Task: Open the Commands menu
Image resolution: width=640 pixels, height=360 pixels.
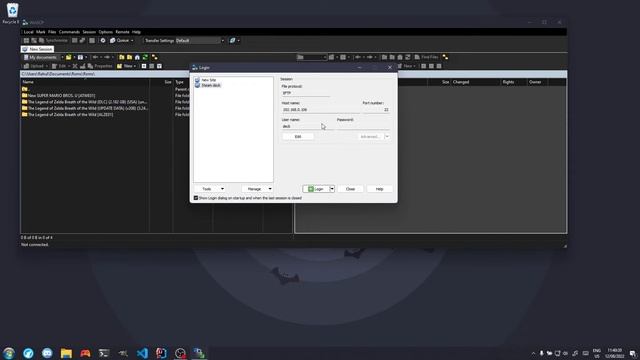Action: click(x=69, y=32)
